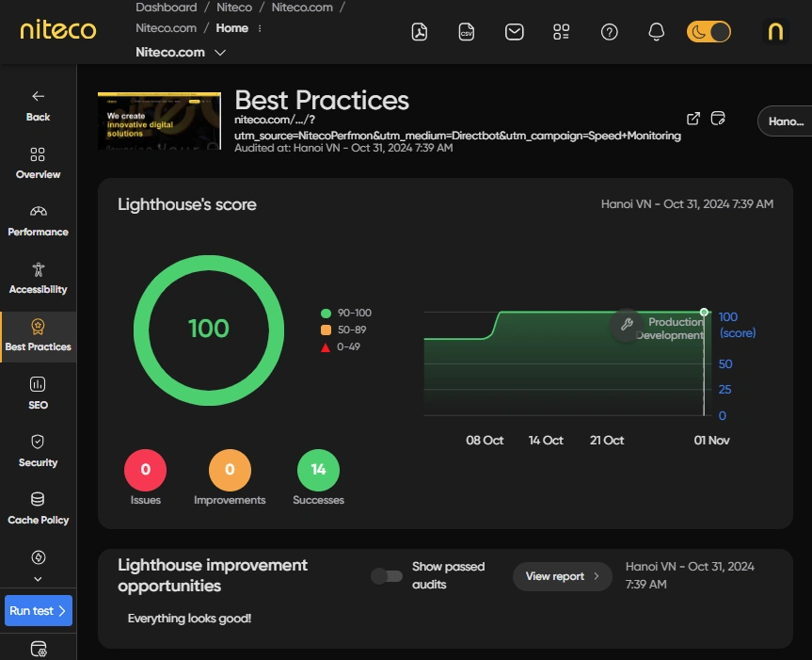This screenshot has width=812, height=660.
Task: Click the 08 Oct axis label
Action: (x=485, y=441)
